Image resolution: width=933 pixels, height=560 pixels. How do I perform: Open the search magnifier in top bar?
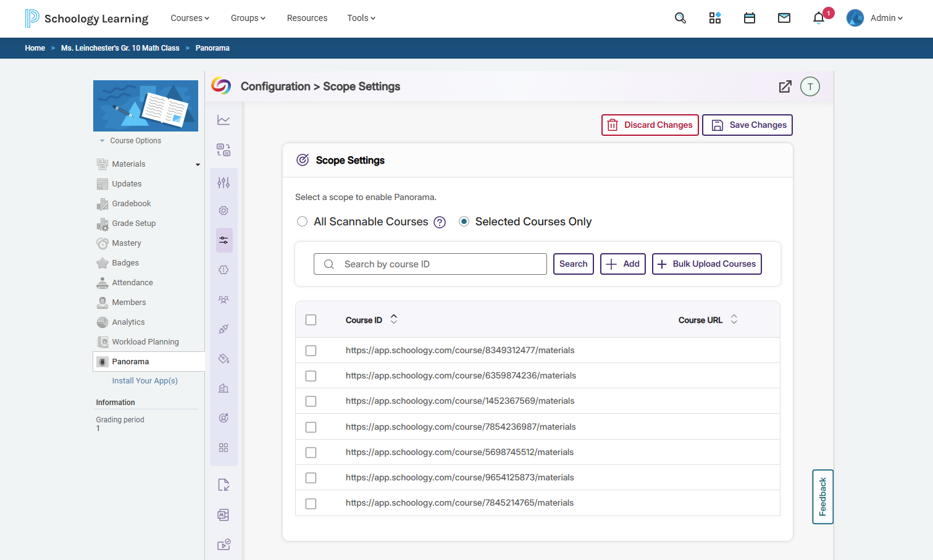pos(680,18)
